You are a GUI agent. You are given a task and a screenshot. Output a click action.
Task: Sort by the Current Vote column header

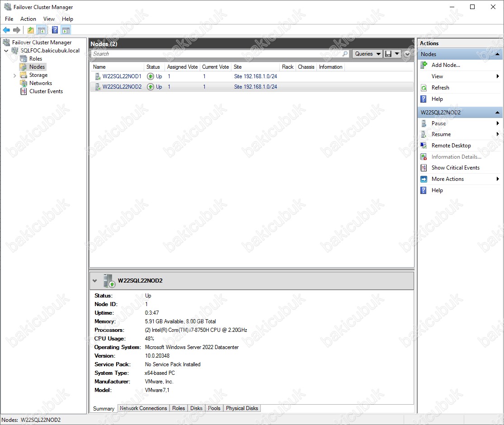(215, 67)
